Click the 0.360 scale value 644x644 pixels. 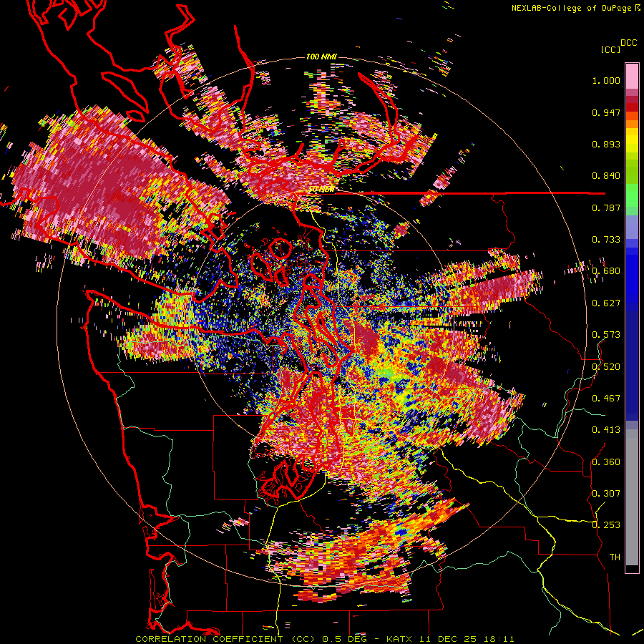606,462
